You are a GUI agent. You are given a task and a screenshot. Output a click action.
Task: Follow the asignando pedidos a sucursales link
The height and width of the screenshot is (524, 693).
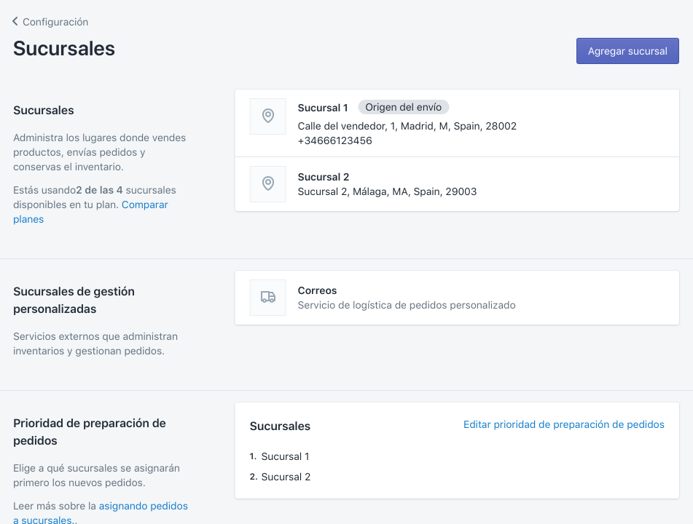(143, 507)
